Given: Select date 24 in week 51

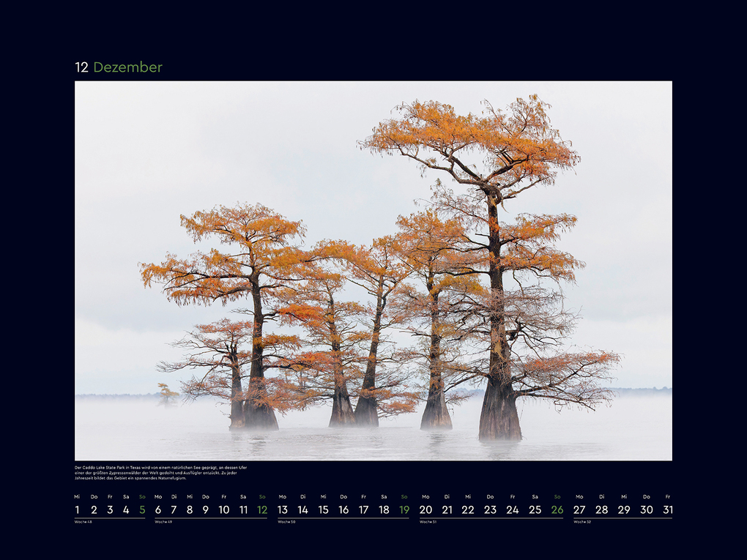Looking at the screenshot, I should (x=513, y=508).
